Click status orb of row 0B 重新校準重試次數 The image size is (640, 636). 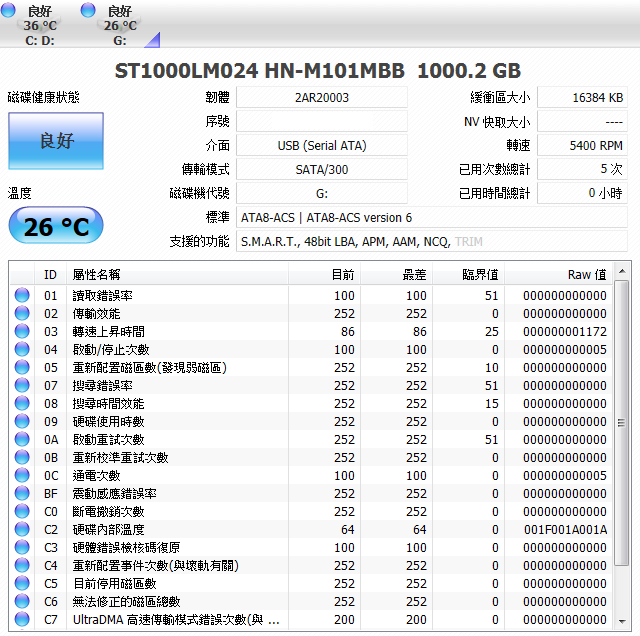(22, 457)
